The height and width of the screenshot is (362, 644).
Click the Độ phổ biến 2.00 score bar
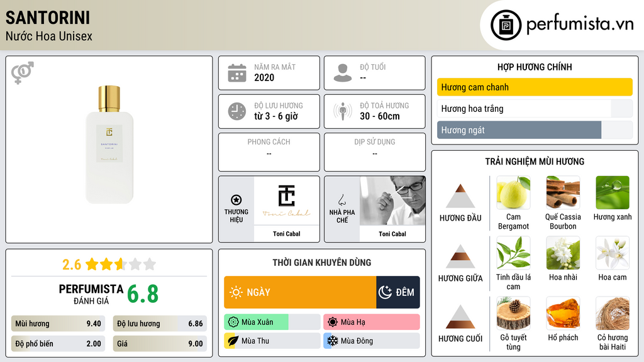click(58, 344)
